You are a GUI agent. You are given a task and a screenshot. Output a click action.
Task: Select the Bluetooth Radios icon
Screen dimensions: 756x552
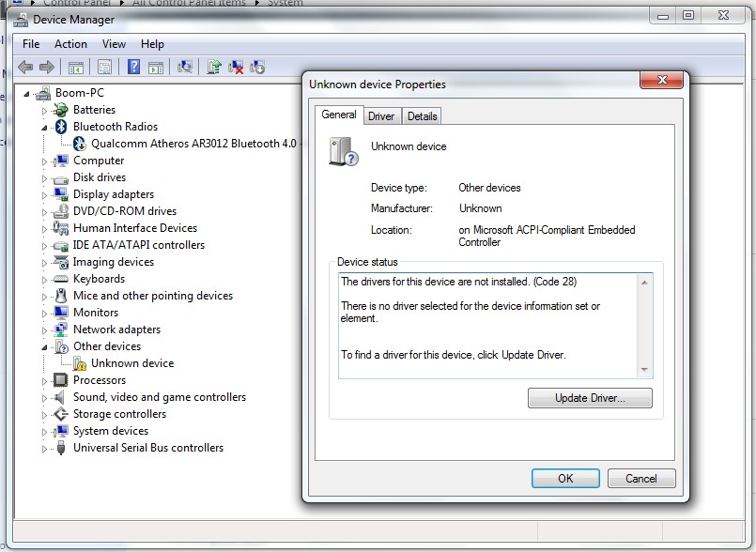click(x=61, y=127)
